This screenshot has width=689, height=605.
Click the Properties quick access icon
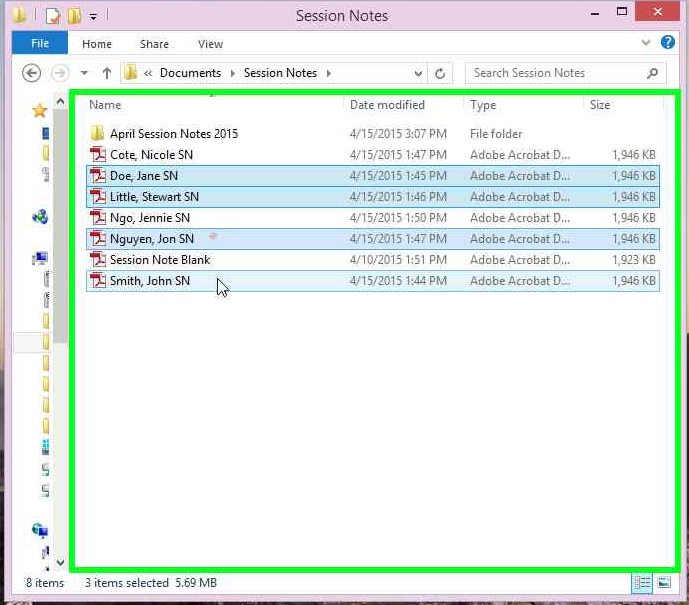(53, 16)
